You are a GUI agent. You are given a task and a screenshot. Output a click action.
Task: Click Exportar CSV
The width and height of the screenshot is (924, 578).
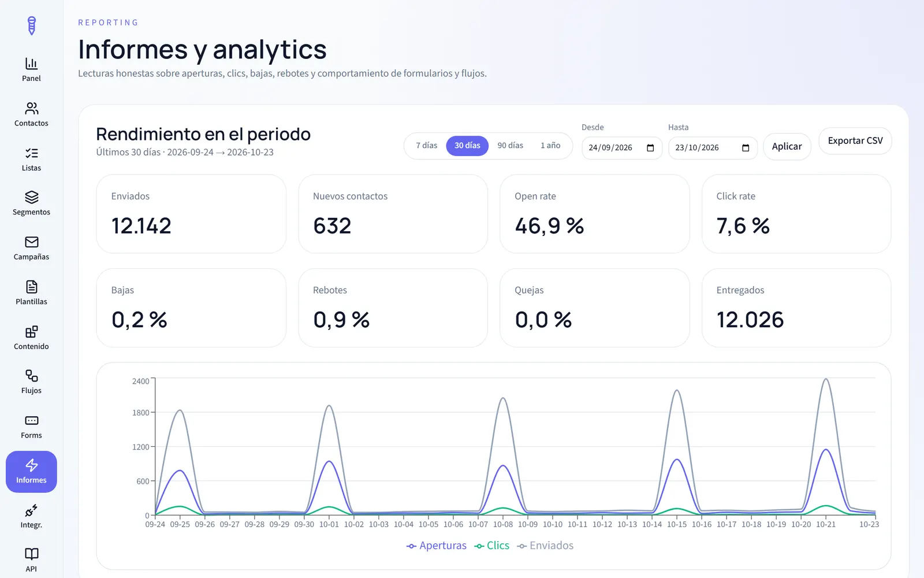pyautogui.click(x=855, y=141)
